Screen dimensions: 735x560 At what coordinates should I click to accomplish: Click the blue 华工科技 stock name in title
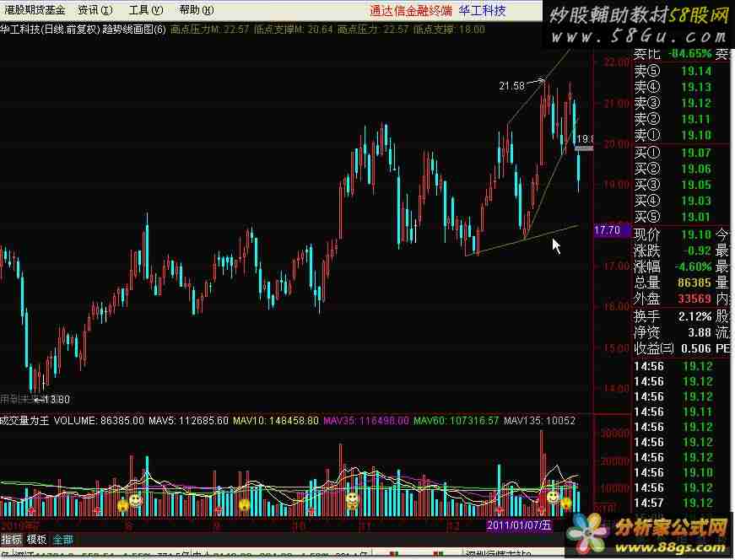pos(483,11)
